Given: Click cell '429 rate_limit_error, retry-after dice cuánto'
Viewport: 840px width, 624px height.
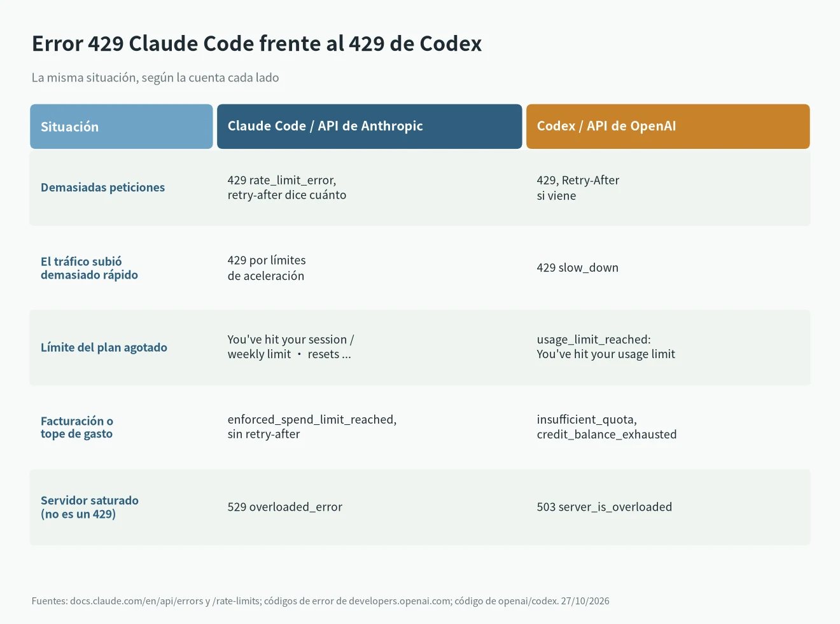Looking at the screenshot, I should tap(287, 188).
